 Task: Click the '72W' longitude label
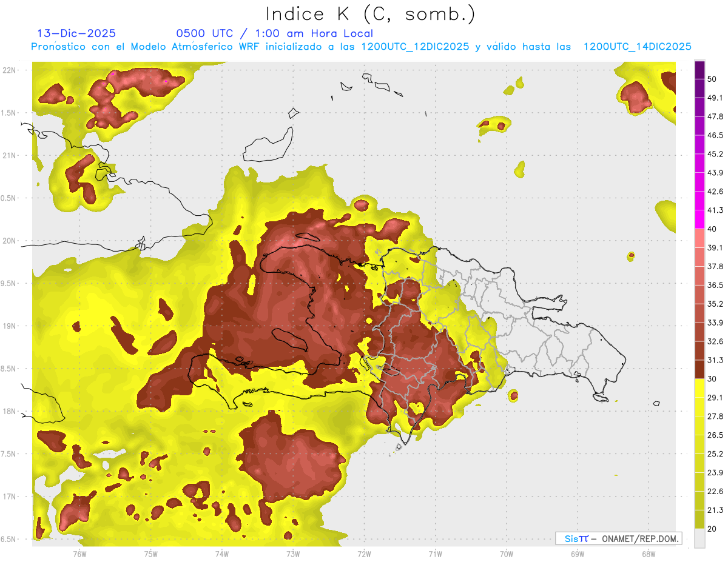point(364,553)
